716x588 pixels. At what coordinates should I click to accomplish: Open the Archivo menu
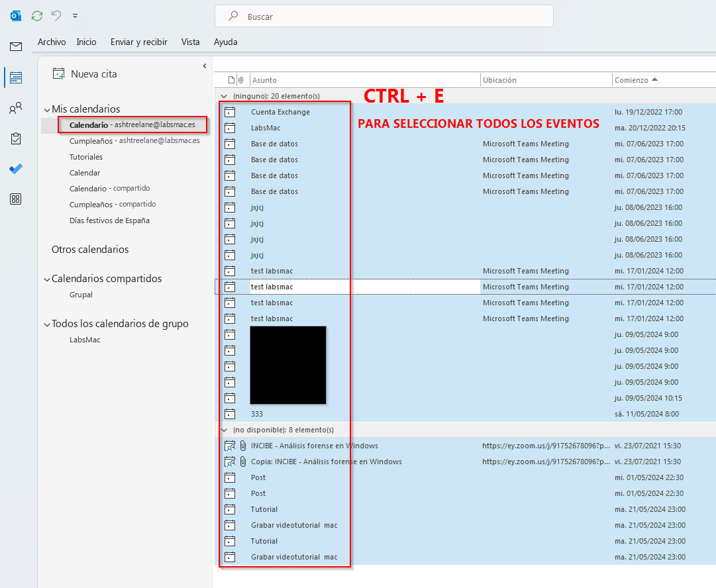[52, 42]
